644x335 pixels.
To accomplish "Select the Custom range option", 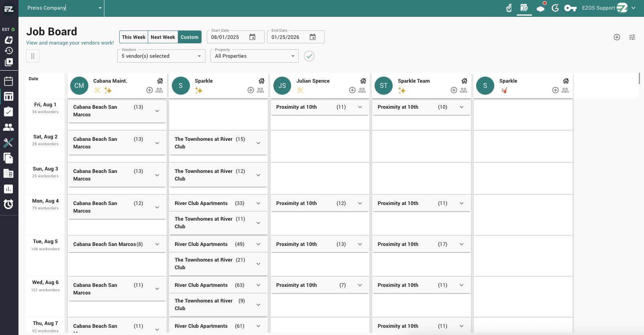I will click(x=190, y=37).
